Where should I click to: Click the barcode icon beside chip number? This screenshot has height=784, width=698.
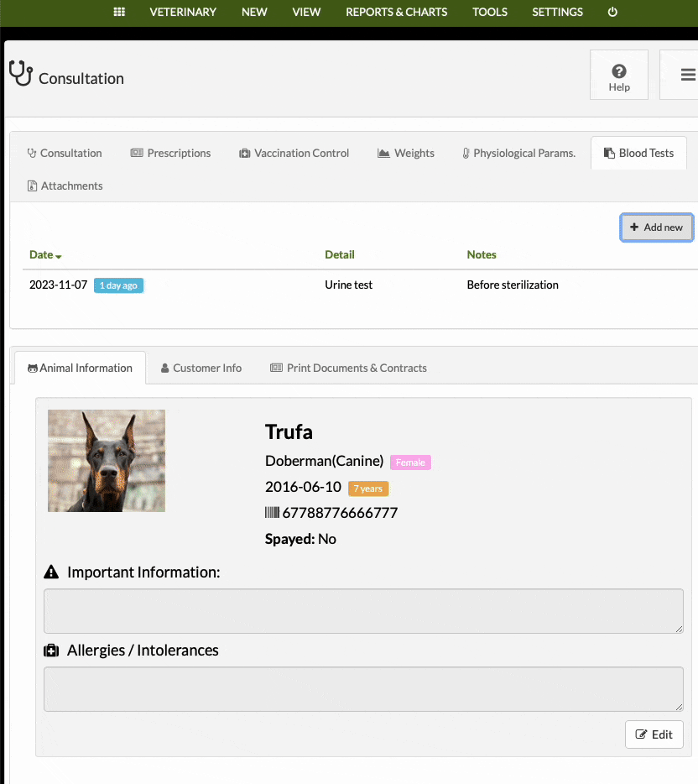pos(272,513)
